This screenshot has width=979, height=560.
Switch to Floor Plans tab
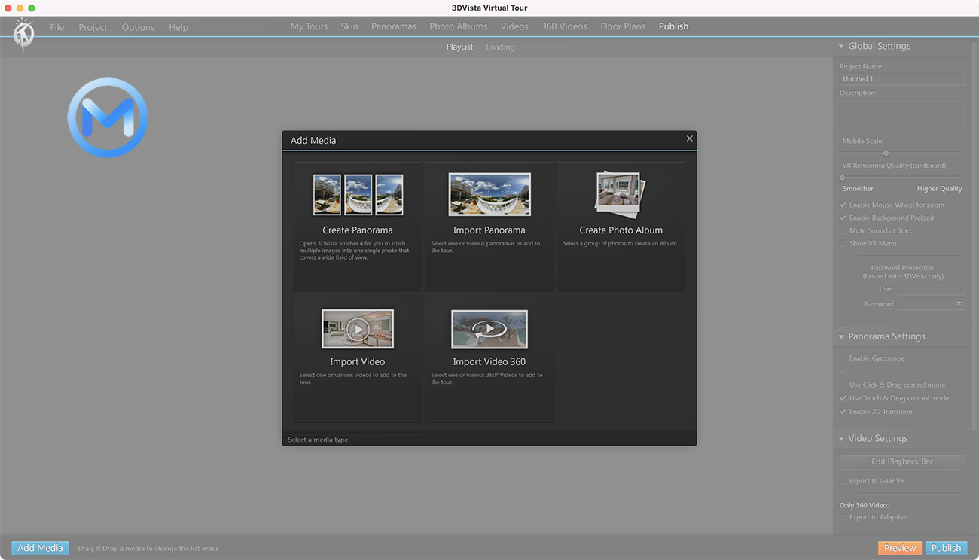tap(623, 26)
